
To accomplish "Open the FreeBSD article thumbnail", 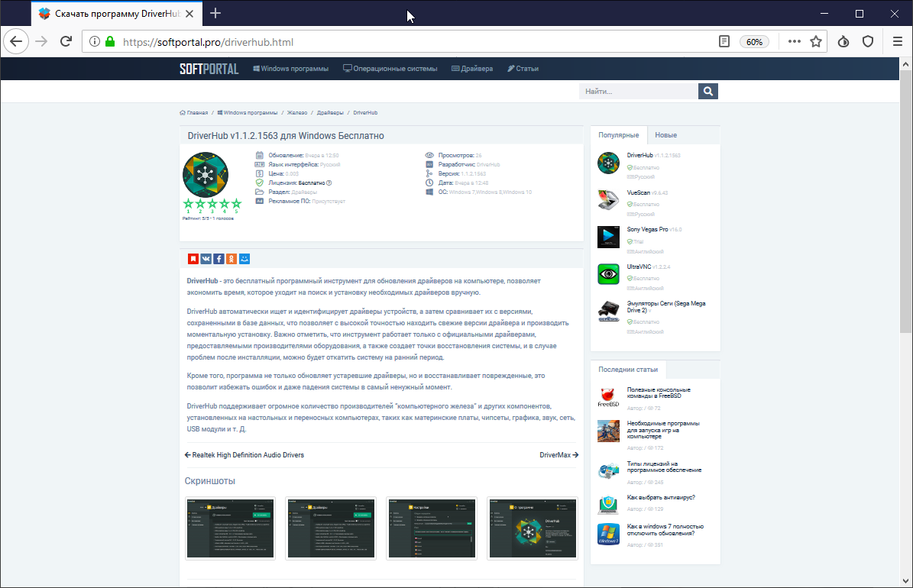I will [608, 397].
